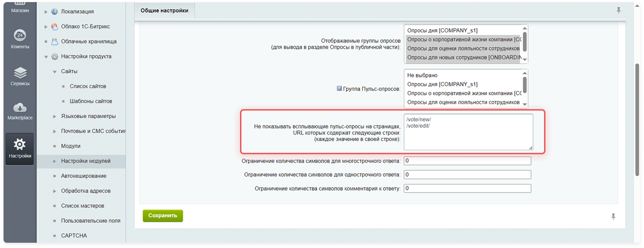Open Настройки модулей in the menu
The width and height of the screenshot is (644, 248).
point(86,161)
